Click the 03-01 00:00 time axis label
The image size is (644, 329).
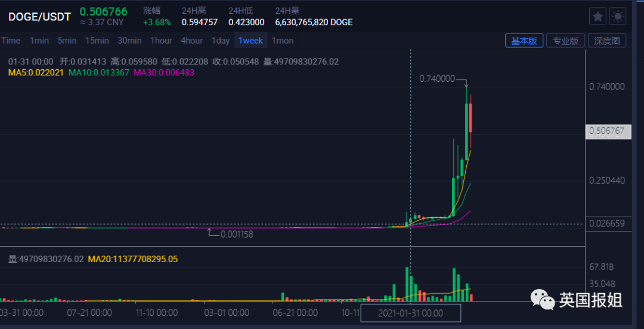[x=227, y=312]
